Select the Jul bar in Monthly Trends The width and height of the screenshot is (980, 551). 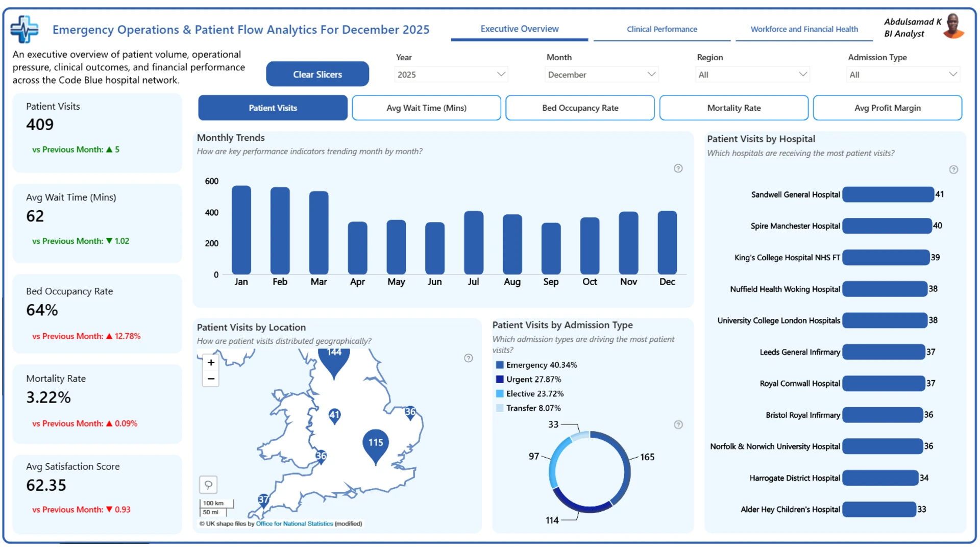pos(473,243)
